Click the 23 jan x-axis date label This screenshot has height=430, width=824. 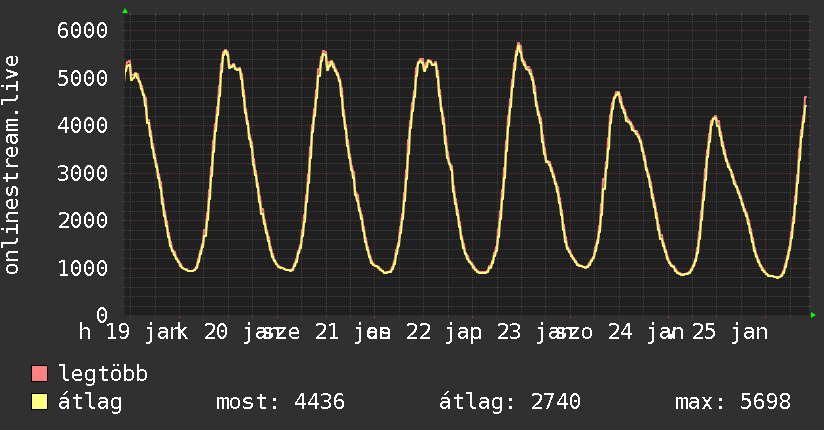(x=534, y=332)
